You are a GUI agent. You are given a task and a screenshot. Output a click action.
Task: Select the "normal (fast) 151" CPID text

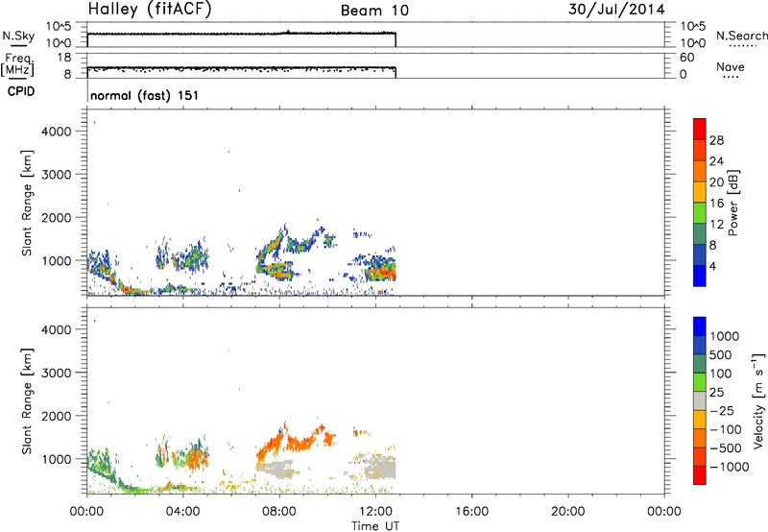pos(145,95)
